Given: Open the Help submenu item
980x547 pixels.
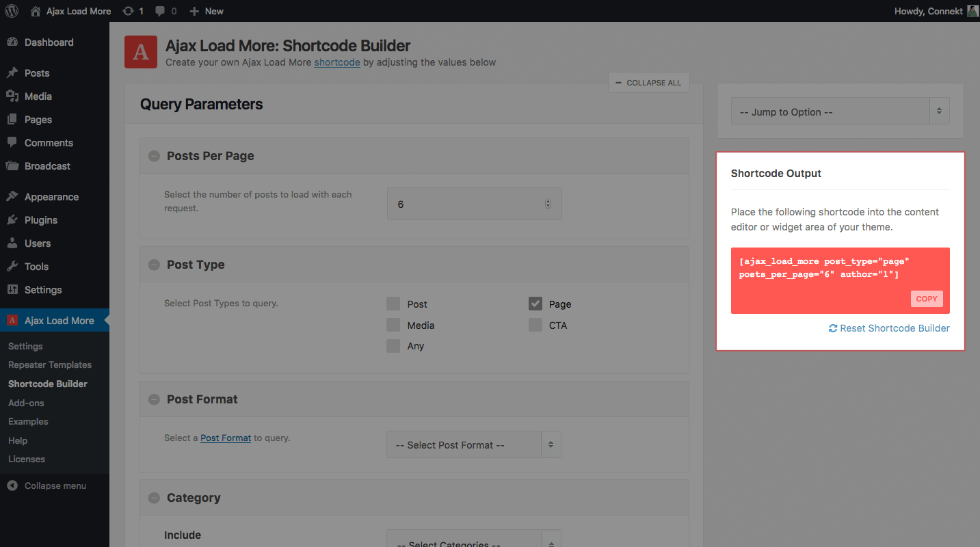Looking at the screenshot, I should pos(18,440).
